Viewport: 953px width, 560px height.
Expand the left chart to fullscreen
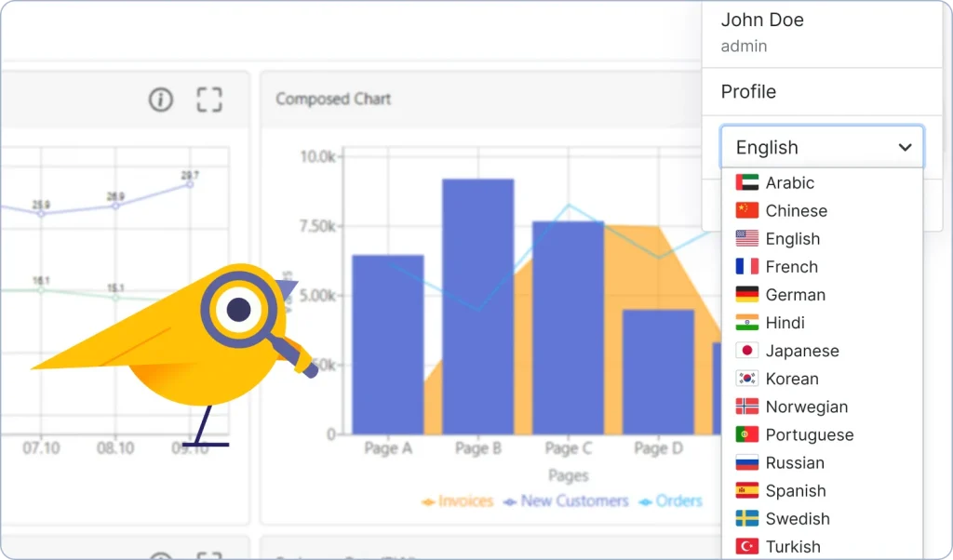pos(209,100)
